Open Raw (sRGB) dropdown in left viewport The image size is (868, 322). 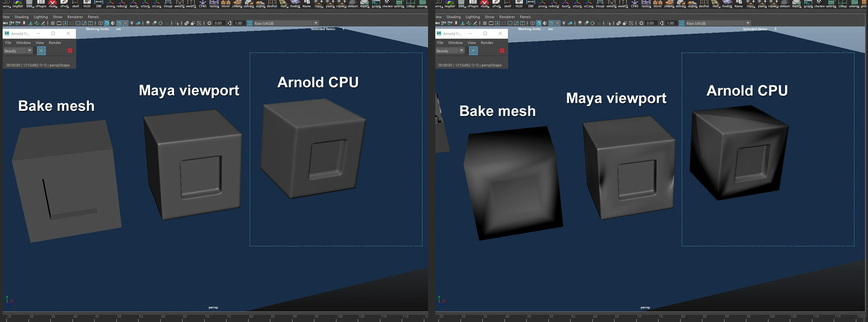click(x=287, y=23)
